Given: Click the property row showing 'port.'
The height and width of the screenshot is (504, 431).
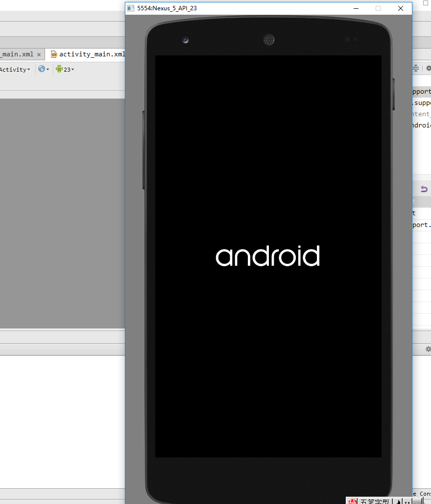Looking at the screenshot, I should coord(422,225).
